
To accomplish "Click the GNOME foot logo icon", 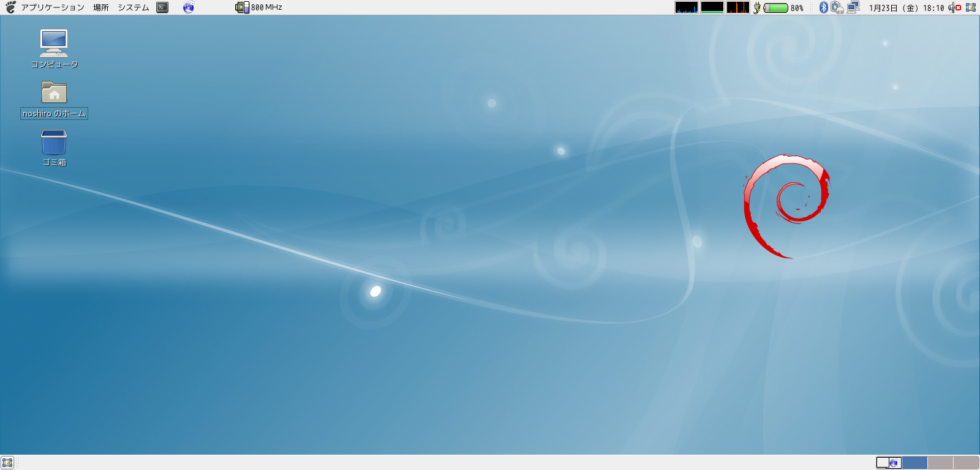I will point(10,7).
